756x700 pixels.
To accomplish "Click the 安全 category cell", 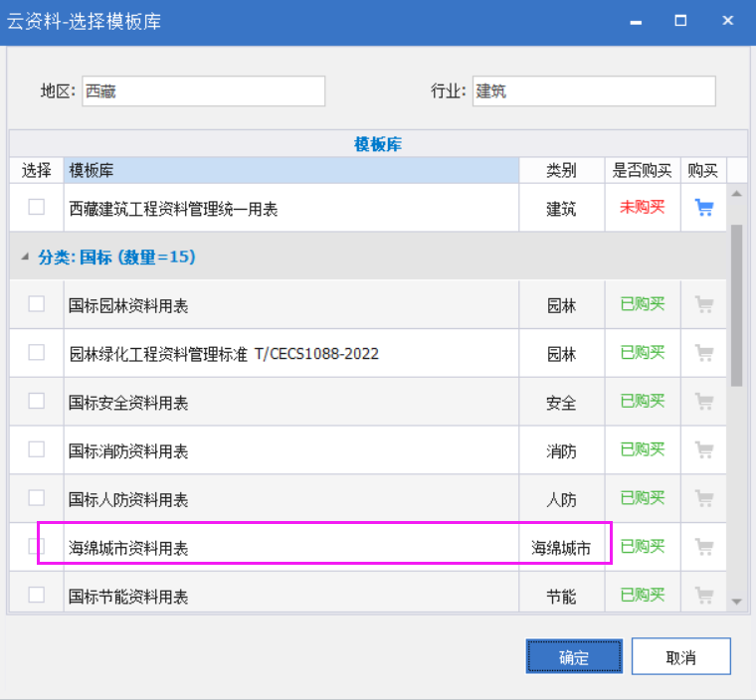I will pyautogui.click(x=561, y=403).
